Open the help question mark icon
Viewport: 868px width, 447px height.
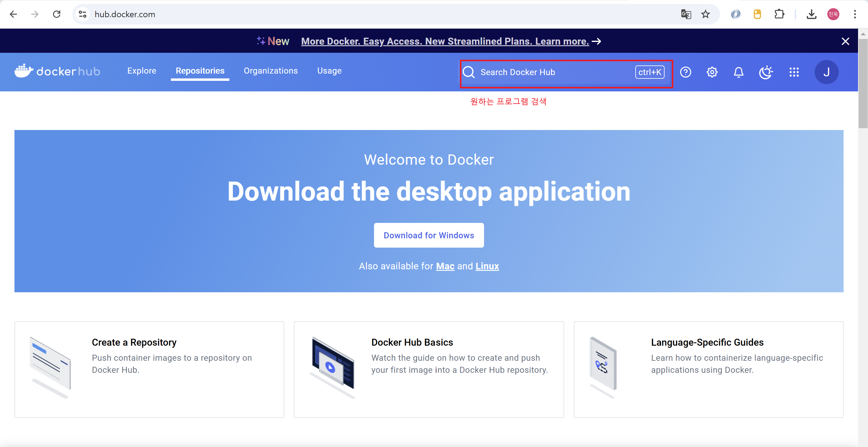(685, 72)
